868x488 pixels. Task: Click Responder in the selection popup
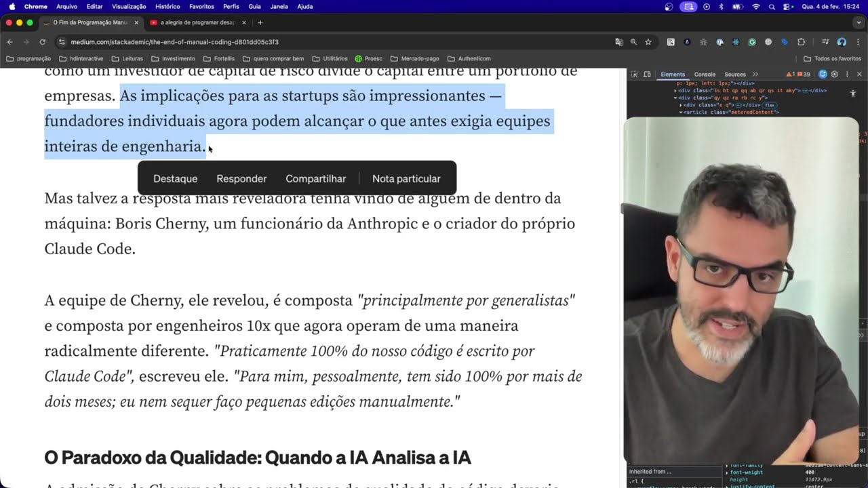(x=241, y=179)
